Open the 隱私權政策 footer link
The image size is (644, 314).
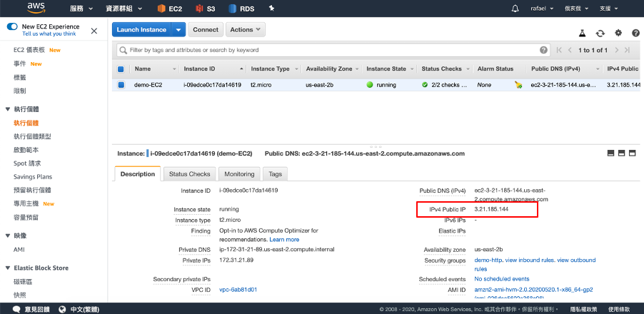tap(583, 309)
